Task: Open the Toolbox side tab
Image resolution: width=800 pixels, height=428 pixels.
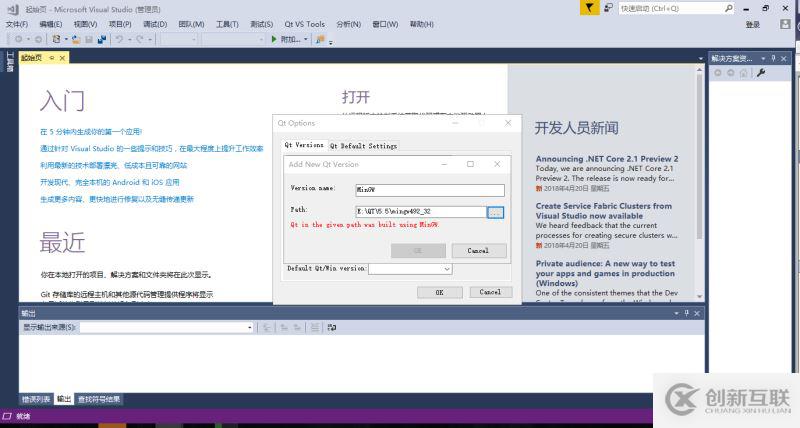Action: pos(9,62)
